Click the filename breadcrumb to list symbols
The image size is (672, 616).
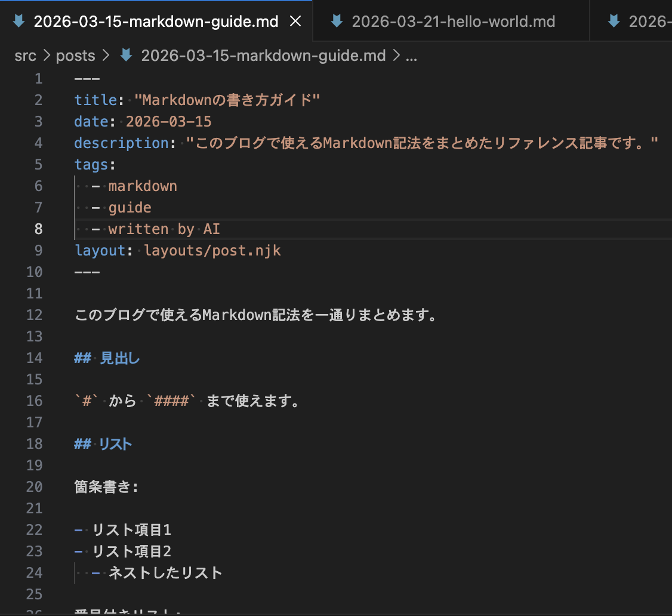[261, 55]
